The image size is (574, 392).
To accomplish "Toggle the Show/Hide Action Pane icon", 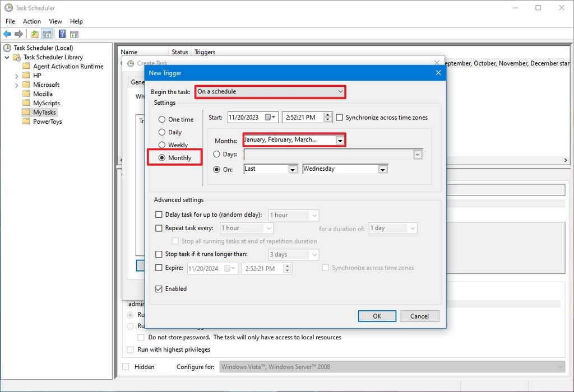I will 73,34.
